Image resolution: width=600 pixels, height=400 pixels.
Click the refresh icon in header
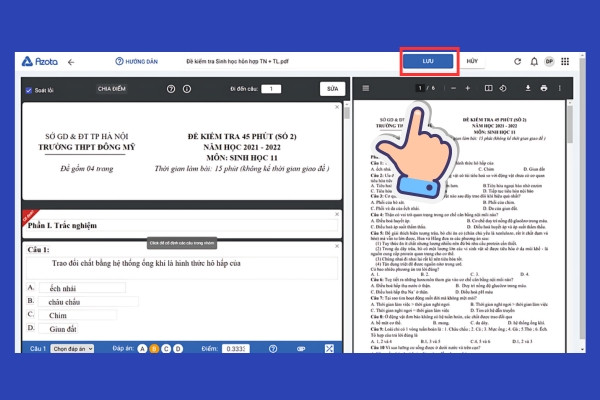517,61
